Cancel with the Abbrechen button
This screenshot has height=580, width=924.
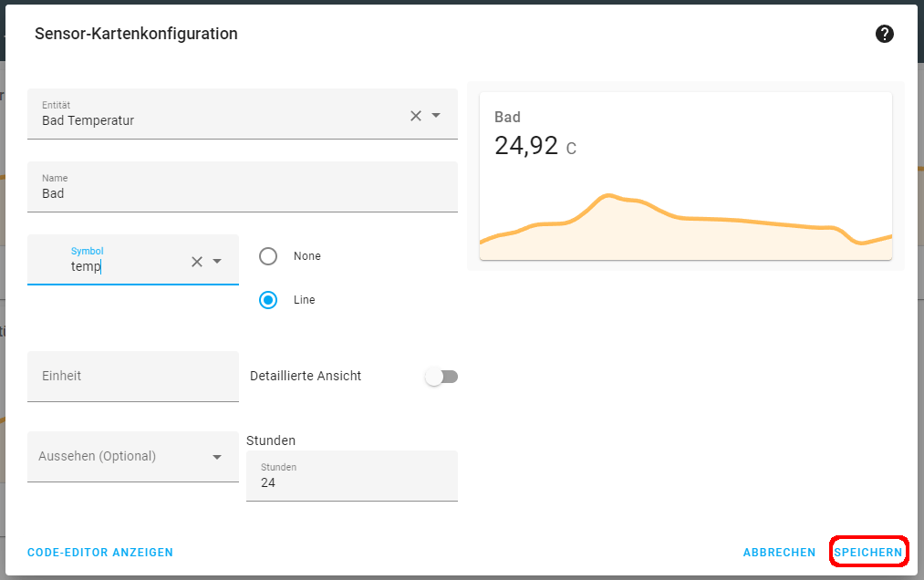[x=779, y=553]
